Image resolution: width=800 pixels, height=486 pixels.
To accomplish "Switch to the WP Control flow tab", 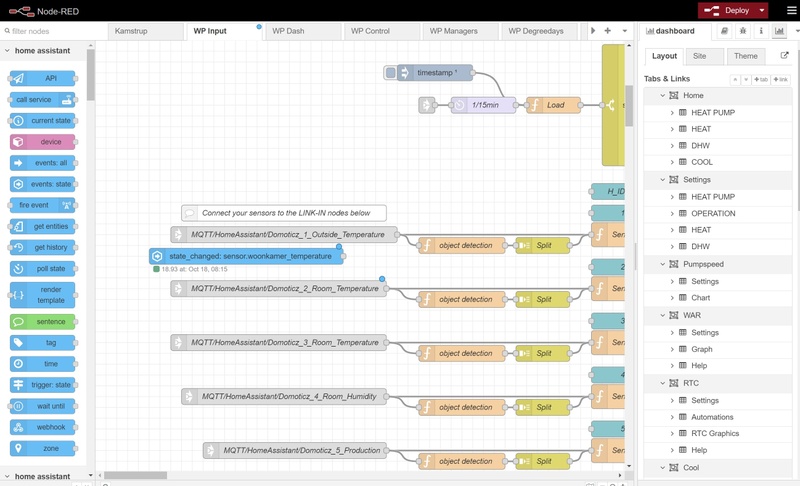I will [x=381, y=31].
